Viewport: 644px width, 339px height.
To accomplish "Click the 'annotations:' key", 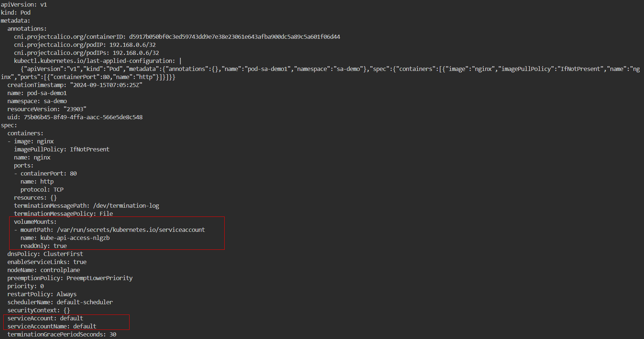I will tap(27, 29).
